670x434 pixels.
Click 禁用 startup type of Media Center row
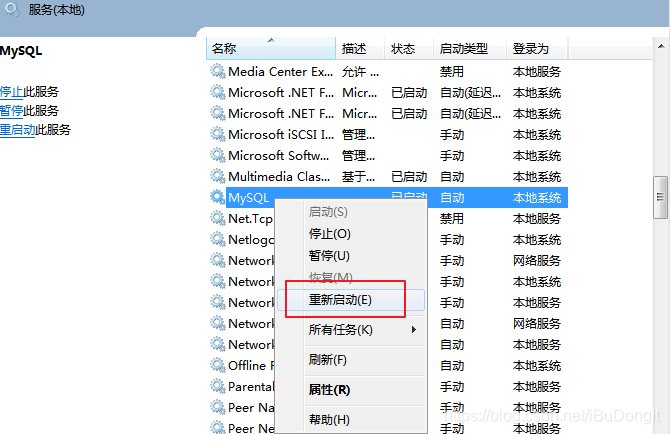pyautogui.click(x=452, y=71)
